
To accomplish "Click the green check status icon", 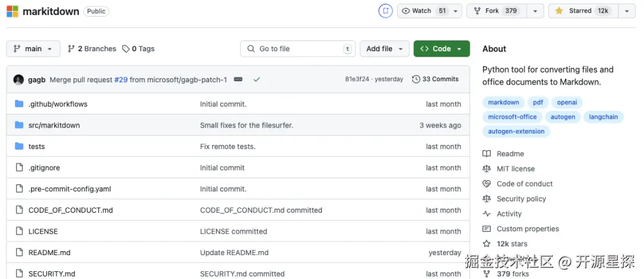I will coord(256,79).
